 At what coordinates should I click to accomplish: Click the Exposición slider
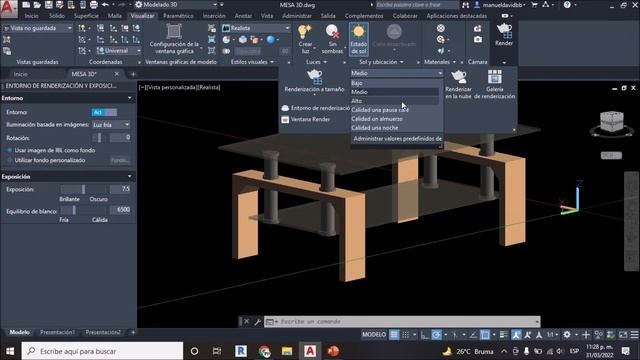click(x=84, y=189)
